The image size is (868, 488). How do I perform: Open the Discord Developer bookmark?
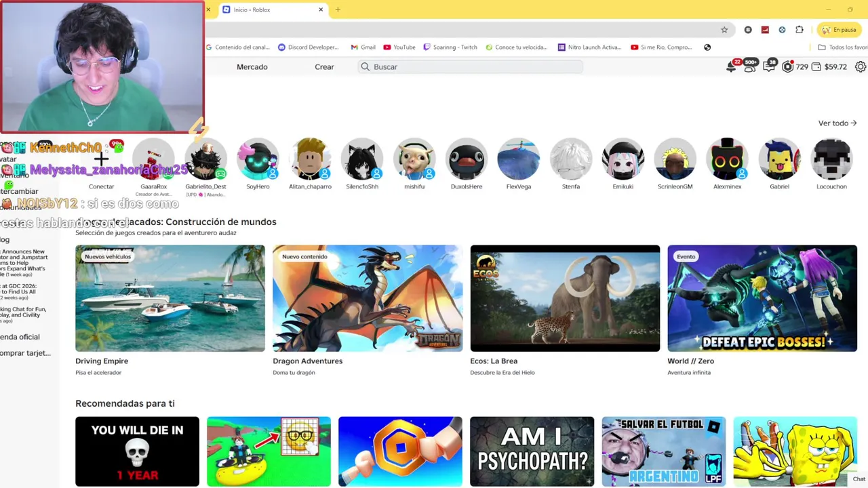(309, 47)
